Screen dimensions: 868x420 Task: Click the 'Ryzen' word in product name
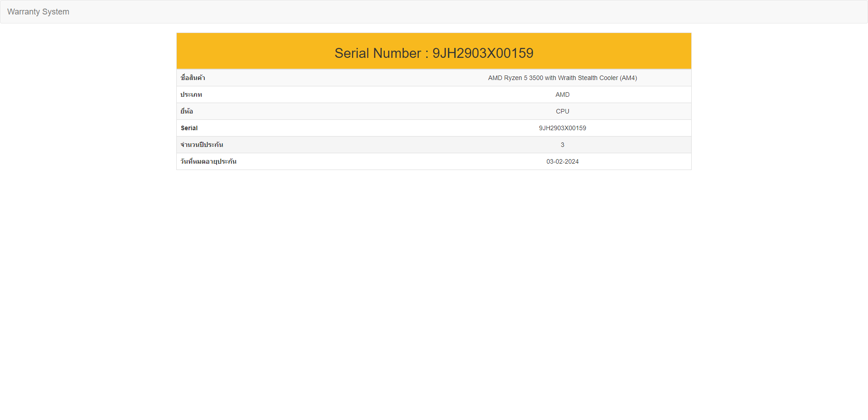tap(513, 78)
